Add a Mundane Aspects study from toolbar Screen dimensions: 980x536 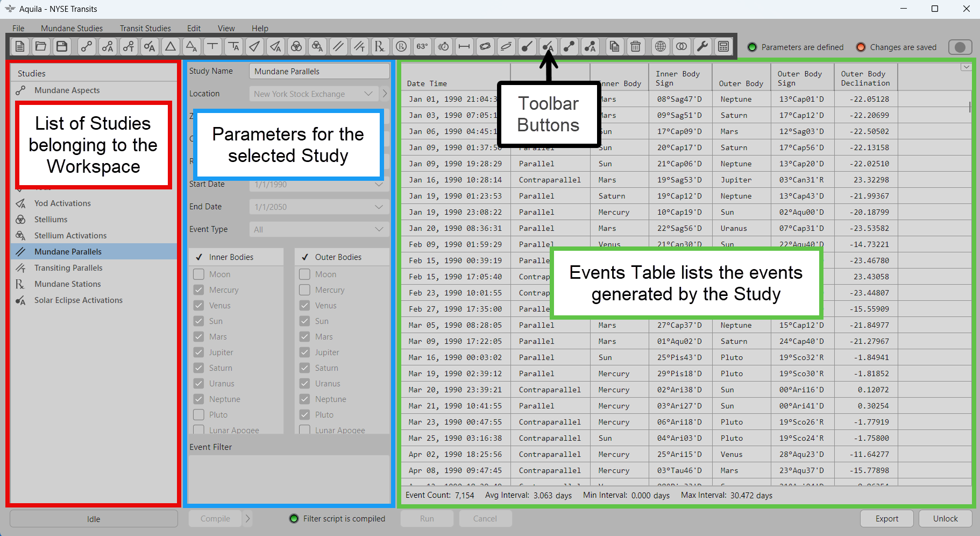(87, 47)
